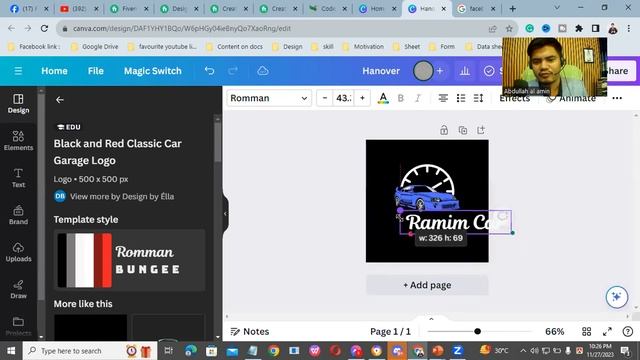Open the Design panel in sidebar
This screenshot has height=360, width=640.
pos(18,104)
